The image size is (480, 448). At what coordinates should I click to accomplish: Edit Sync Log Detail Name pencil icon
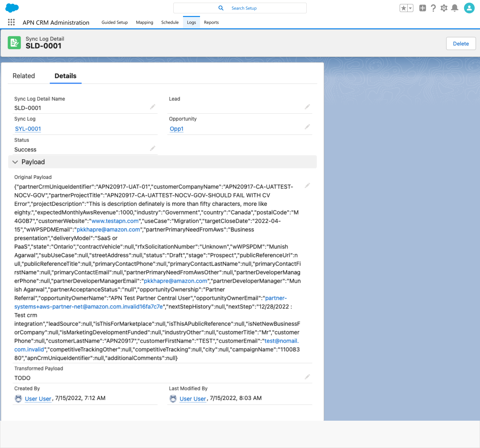point(153,107)
